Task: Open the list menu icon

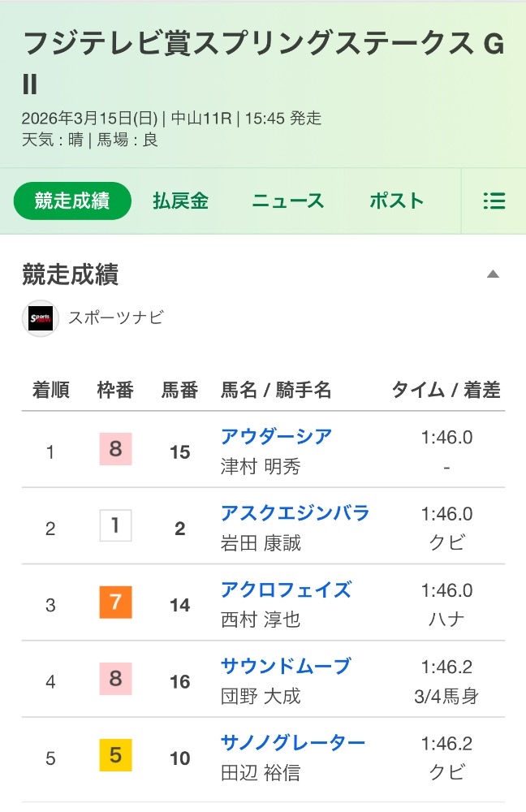Action: click(x=494, y=201)
